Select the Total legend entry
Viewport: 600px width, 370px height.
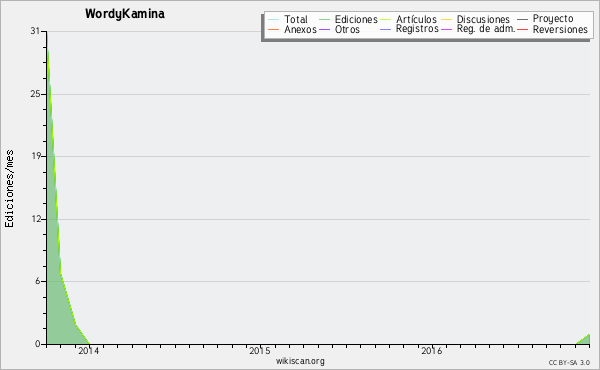click(x=296, y=19)
